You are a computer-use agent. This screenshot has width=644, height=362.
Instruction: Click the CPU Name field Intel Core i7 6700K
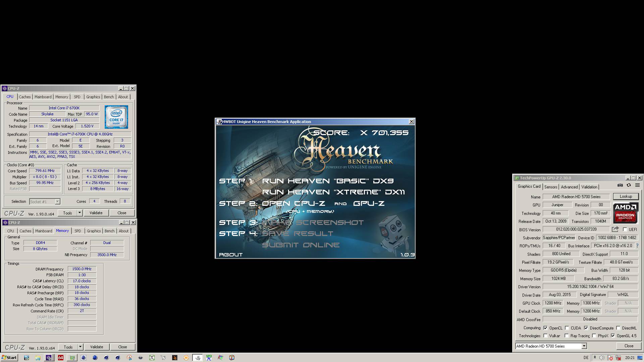[64, 108]
